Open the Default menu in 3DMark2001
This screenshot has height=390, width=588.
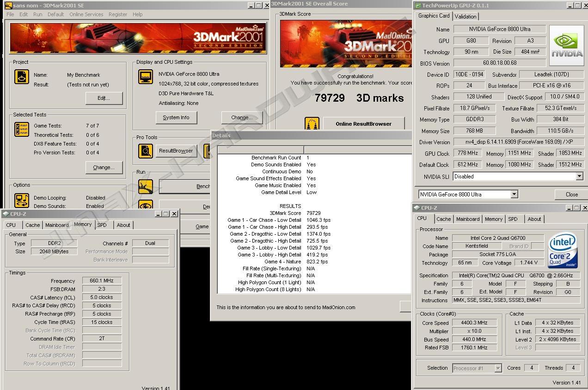click(56, 14)
